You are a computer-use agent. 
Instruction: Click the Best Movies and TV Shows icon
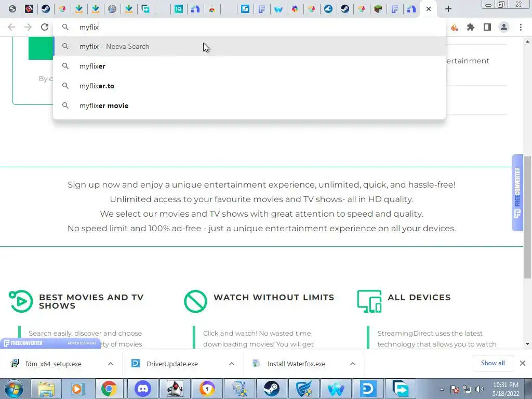coord(21,301)
